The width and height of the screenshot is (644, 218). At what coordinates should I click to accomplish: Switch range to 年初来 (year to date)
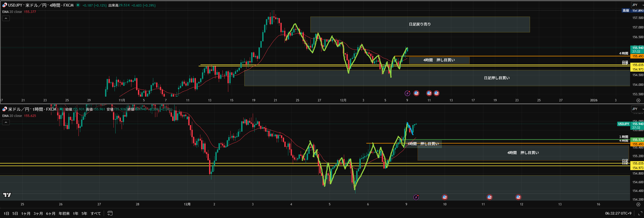coord(64,214)
